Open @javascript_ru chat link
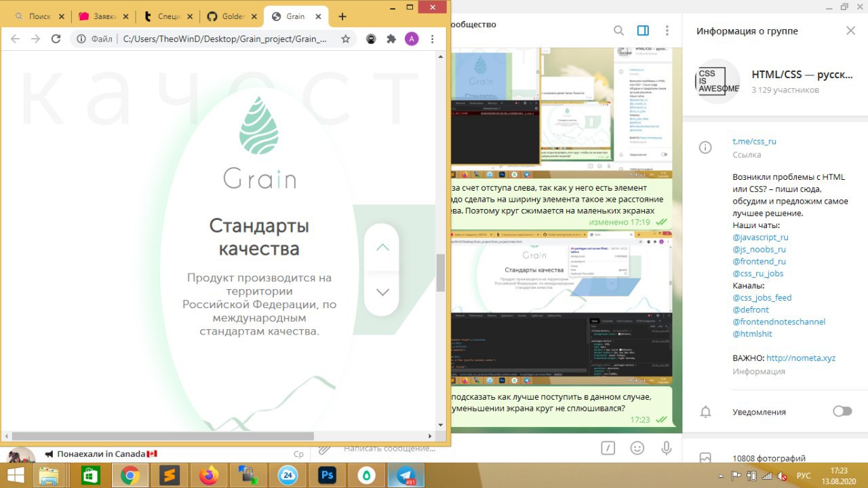The height and width of the screenshot is (488, 868). tap(760, 238)
